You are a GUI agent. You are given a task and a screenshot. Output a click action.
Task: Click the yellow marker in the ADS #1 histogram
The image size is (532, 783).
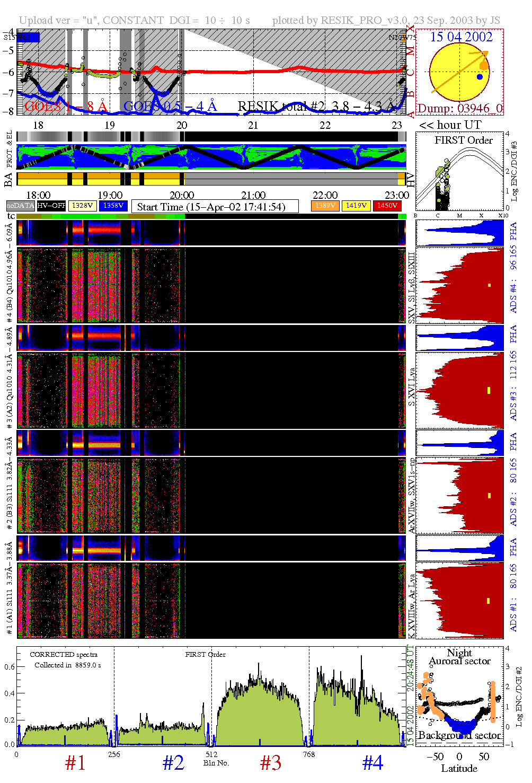tap(488, 601)
